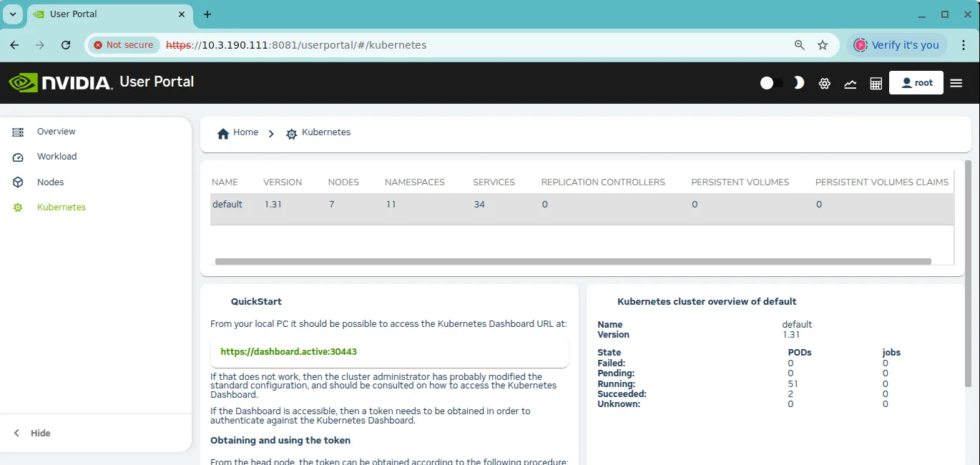This screenshot has width=980, height=465.
Task: Click the Overview sidebar icon
Action: tap(19, 132)
